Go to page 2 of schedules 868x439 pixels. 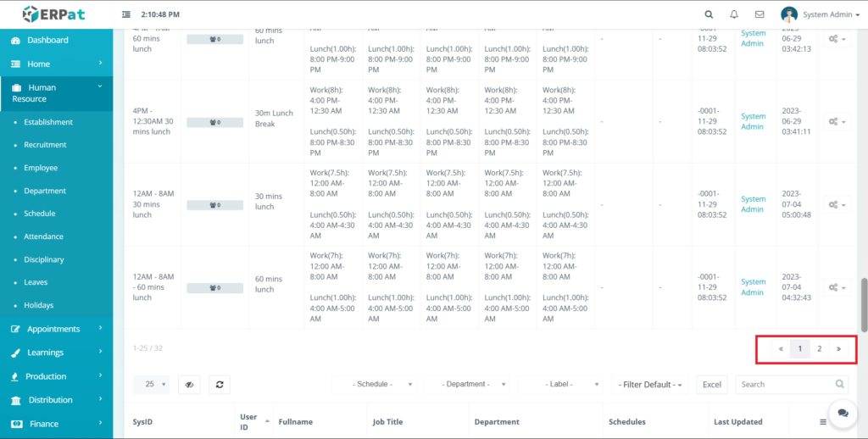point(820,348)
